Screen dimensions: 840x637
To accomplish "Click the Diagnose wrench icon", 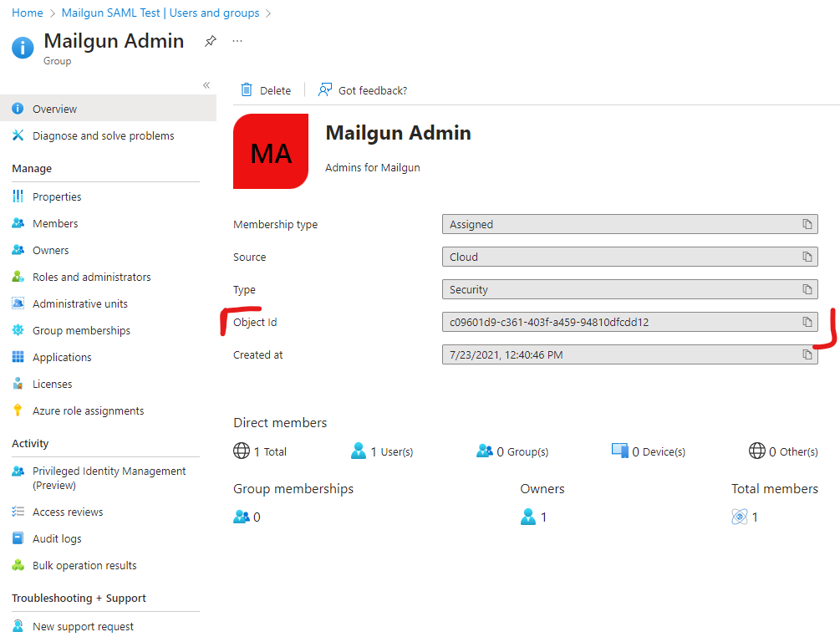I will [18, 135].
